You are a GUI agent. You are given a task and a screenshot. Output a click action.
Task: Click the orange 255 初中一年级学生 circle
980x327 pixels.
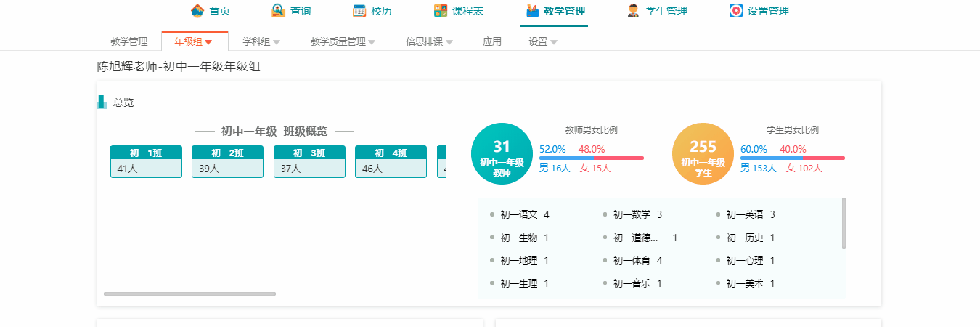pyautogui.click(x=703, y=154)
